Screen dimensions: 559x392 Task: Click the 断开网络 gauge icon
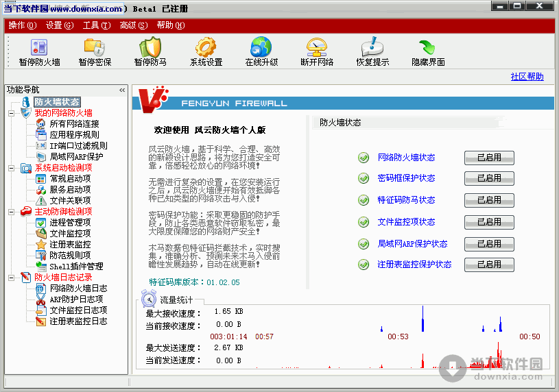click(x=317, y=47)
